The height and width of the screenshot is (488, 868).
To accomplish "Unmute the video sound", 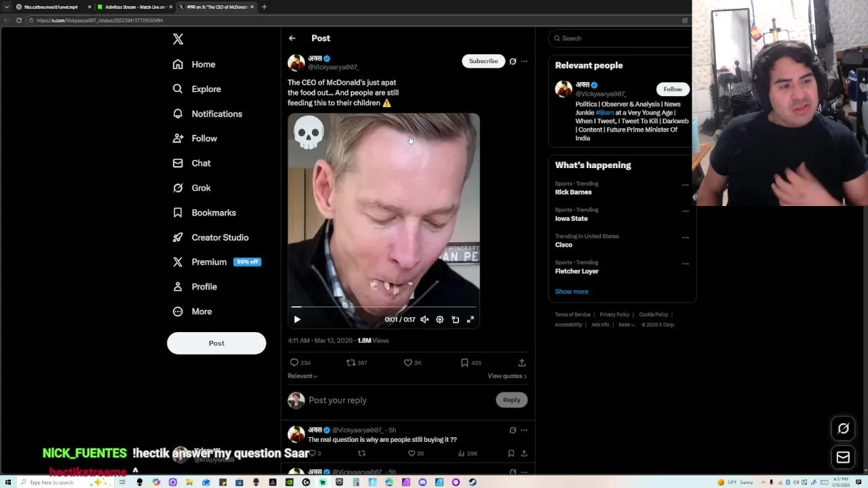I will pyautogui.click(x=425, y=319).
